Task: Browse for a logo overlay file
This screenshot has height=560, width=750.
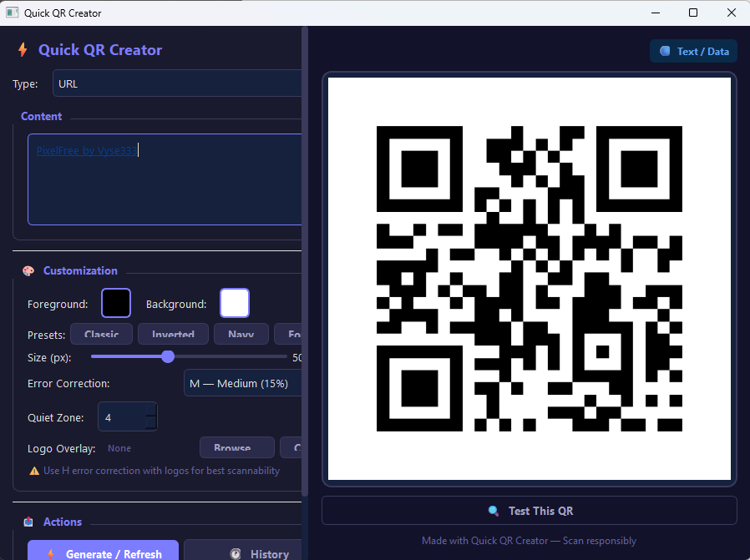Action: (236, 447)
